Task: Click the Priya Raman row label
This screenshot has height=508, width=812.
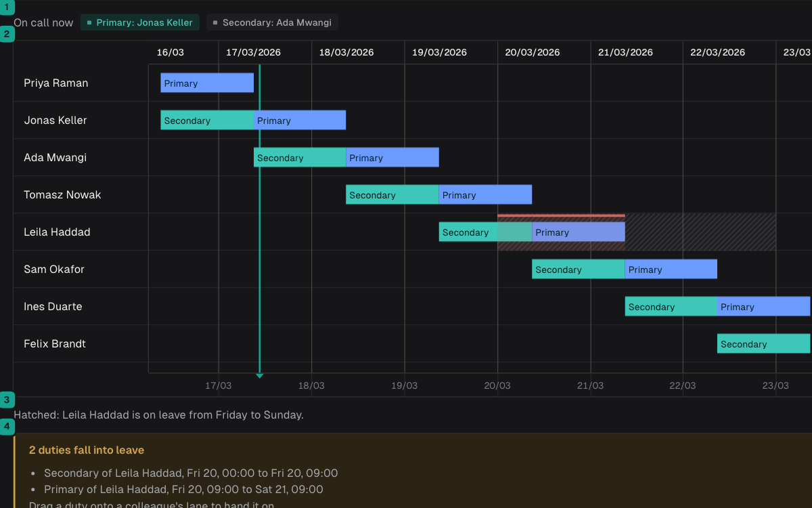Action: (56, 83)
